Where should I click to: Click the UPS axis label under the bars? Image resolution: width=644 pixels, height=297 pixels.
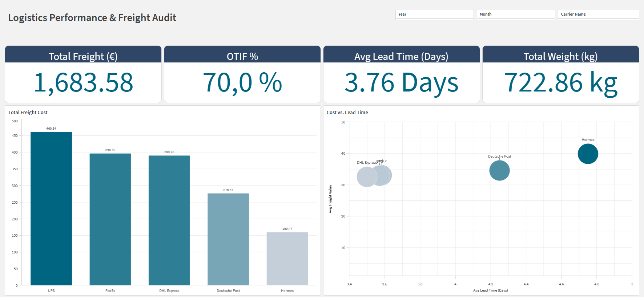coord(51,291)
